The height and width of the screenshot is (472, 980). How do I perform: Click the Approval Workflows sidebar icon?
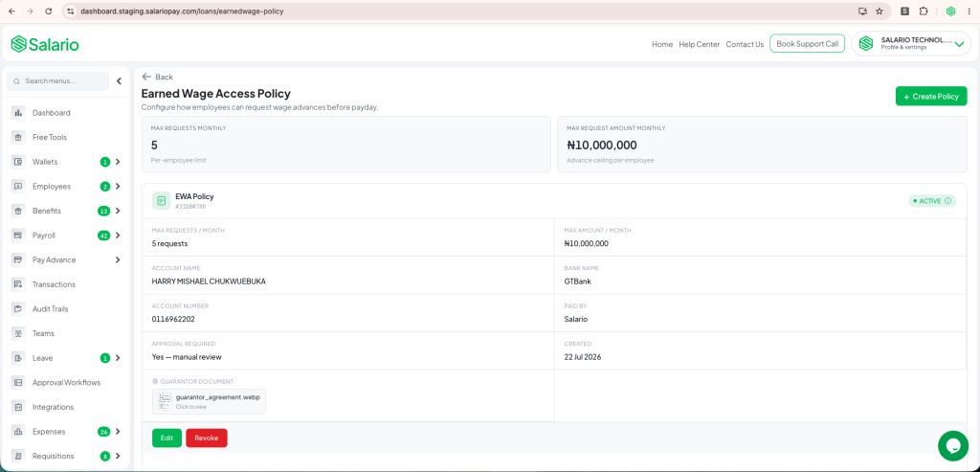pos(18,382)
